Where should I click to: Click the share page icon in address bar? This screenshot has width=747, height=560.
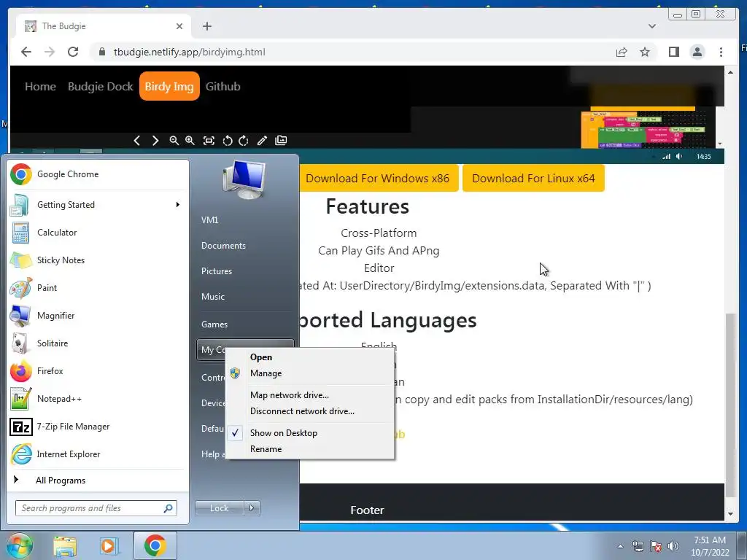coord(622,52)
